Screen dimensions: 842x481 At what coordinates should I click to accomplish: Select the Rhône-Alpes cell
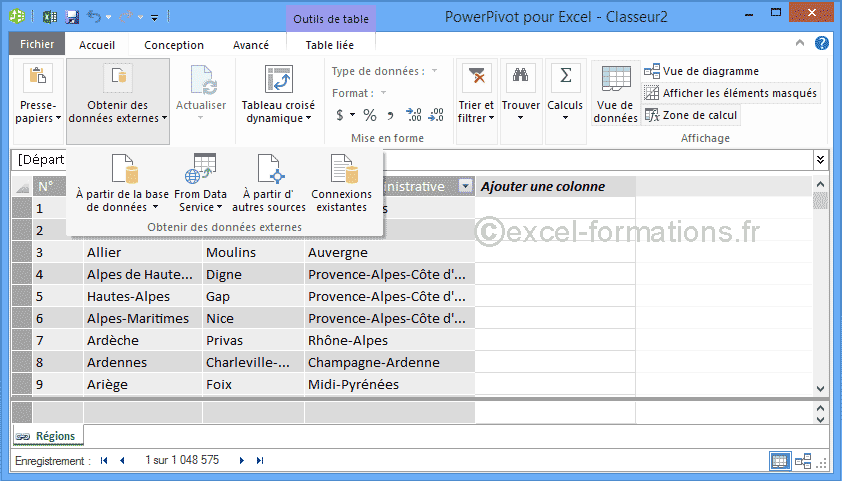coord(390,340)
